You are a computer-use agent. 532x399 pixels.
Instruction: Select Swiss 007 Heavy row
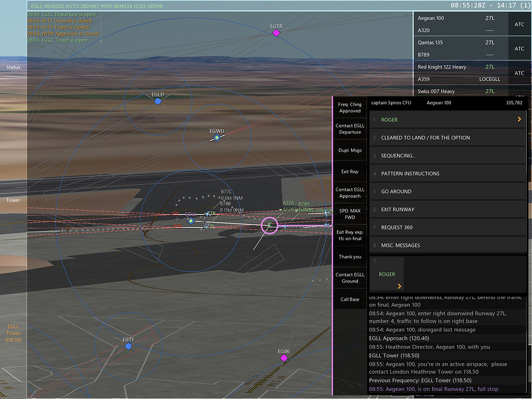[460, 91]
